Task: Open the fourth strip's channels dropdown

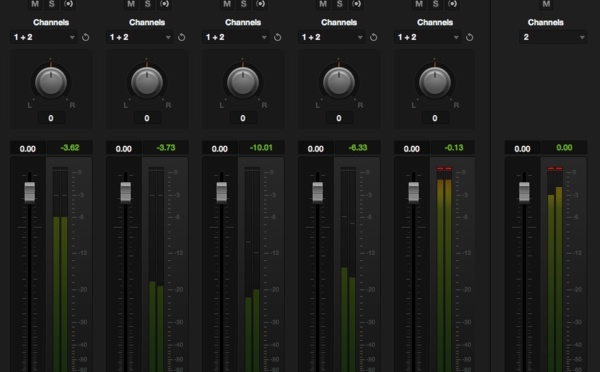Action: (x=331, y=37)
